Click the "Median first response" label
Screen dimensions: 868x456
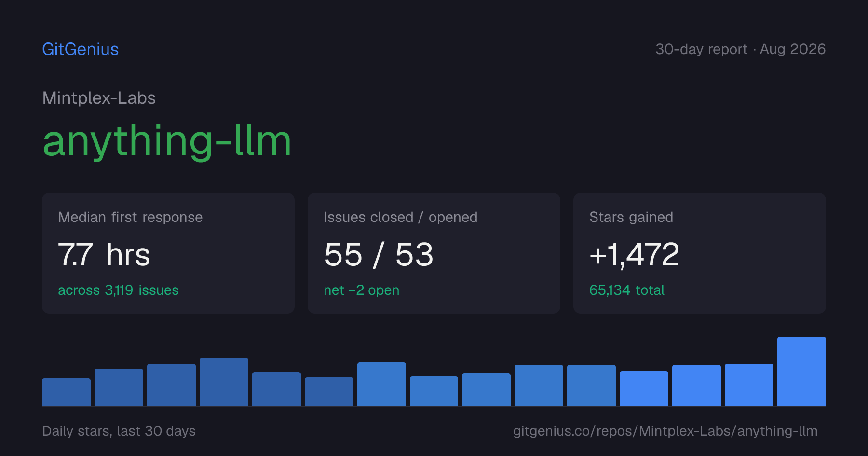[130, 217]
